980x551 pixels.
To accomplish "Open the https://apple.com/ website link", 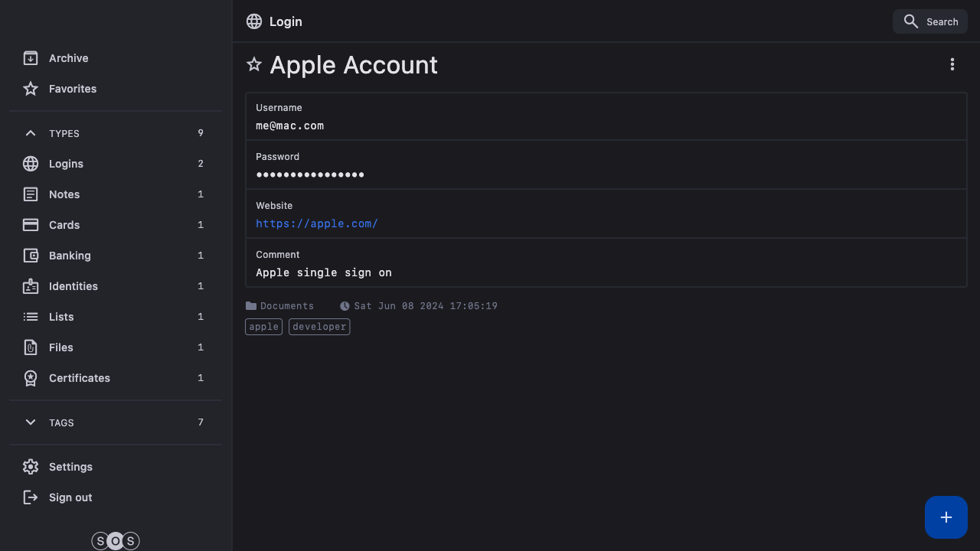I will pyautogui.click(x=317, y=223).
